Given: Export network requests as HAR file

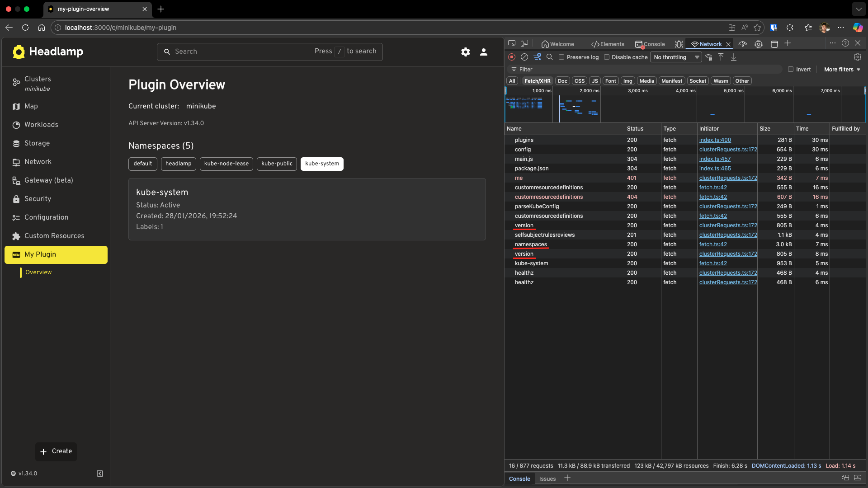Looking at the screenshot, I should click(733, 57).
